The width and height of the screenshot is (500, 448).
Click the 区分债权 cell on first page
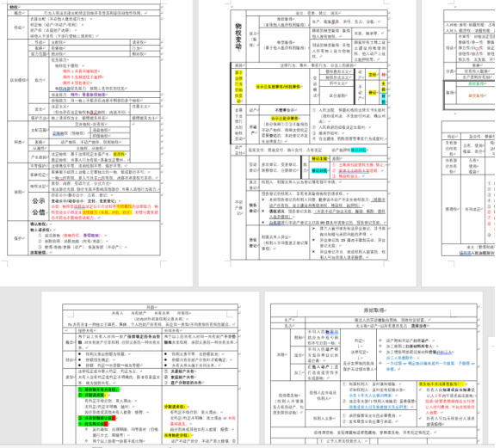coord(18,80)
